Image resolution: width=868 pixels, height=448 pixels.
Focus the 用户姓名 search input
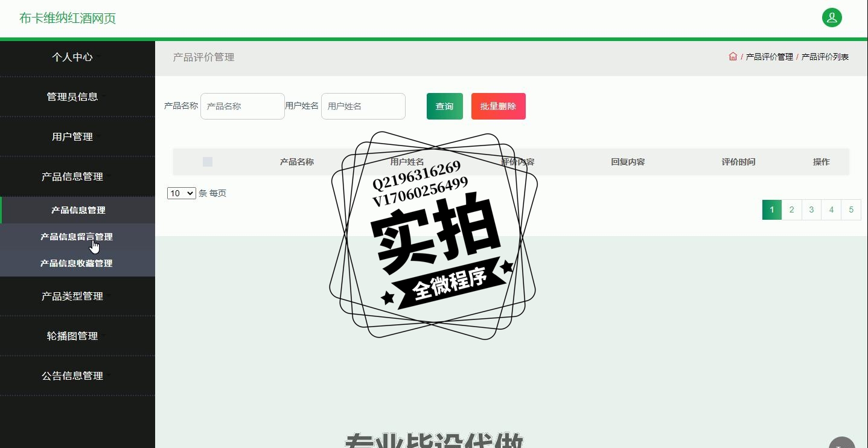tap(363, 106)
